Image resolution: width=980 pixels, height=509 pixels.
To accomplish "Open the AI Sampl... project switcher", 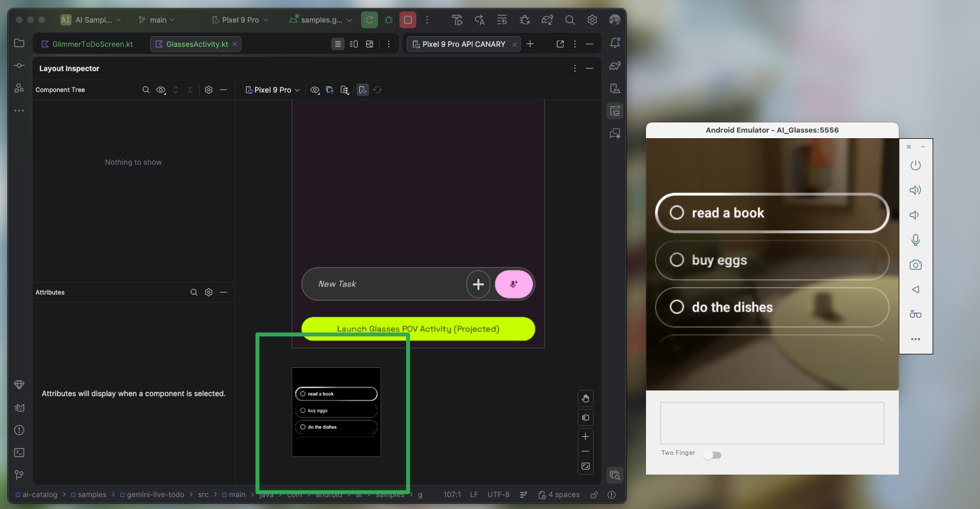I will [91, 19].
